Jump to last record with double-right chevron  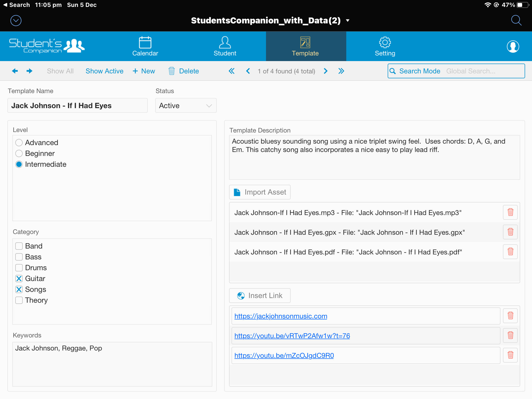click(341, 71)
